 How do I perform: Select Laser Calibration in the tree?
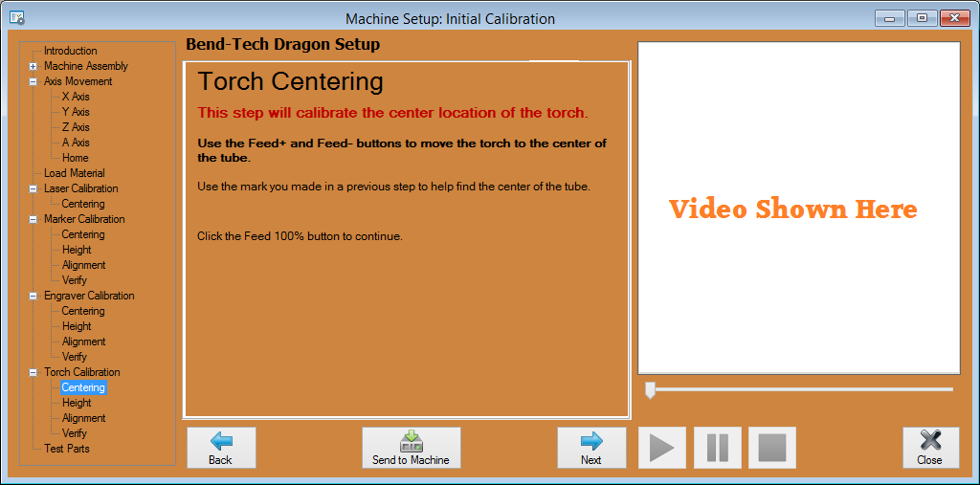pos(80,188)
